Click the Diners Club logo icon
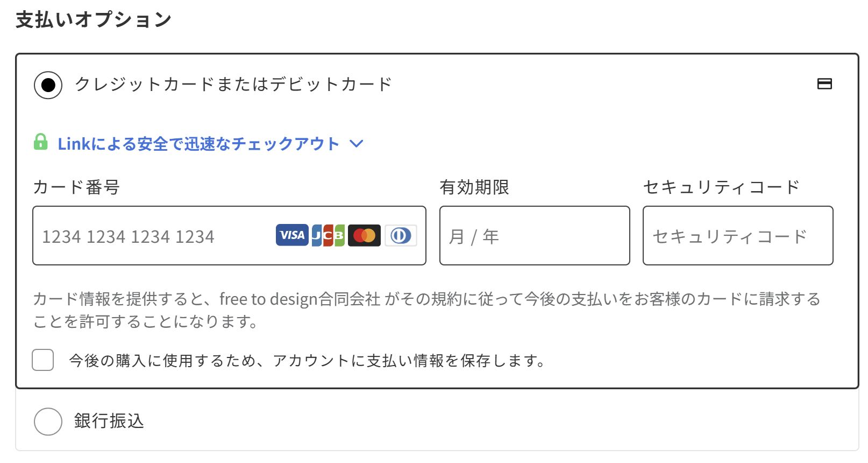 (401, 235)
